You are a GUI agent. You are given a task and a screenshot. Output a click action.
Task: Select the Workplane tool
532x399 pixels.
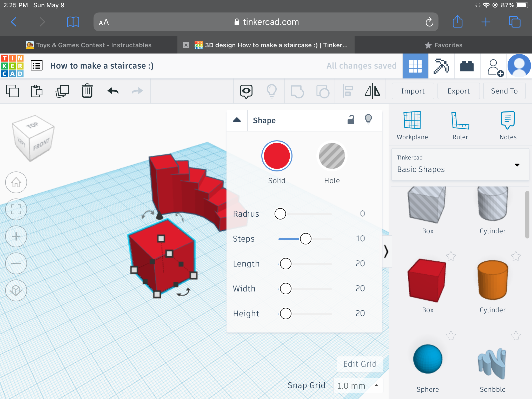pyautogui.click(x=412, y=126)
